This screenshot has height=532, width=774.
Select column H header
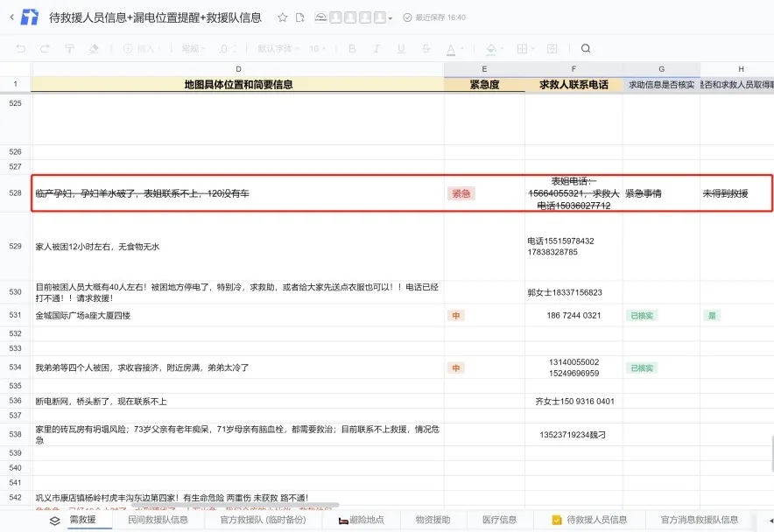pos(737,69)
